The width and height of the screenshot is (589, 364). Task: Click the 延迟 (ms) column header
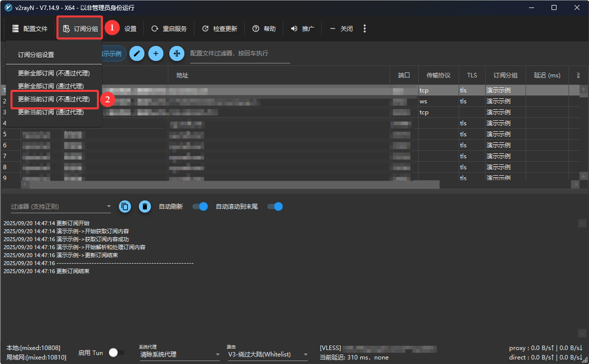tap(547, 75)
